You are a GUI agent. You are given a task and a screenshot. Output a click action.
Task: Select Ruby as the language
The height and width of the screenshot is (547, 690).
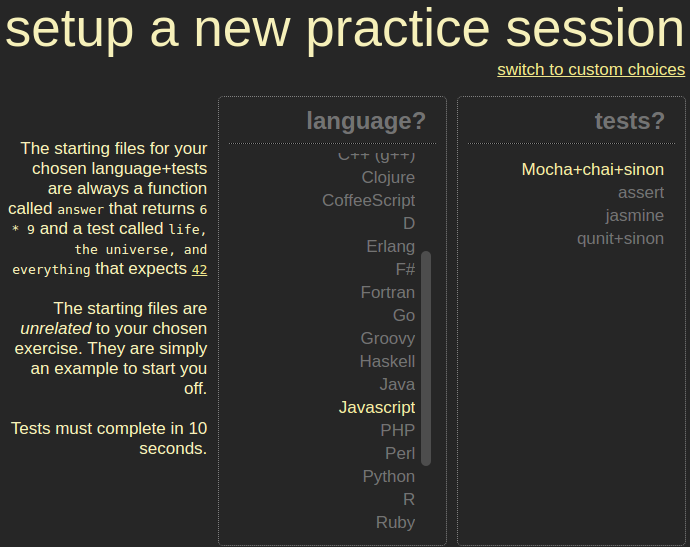click(x=395, y=522)
